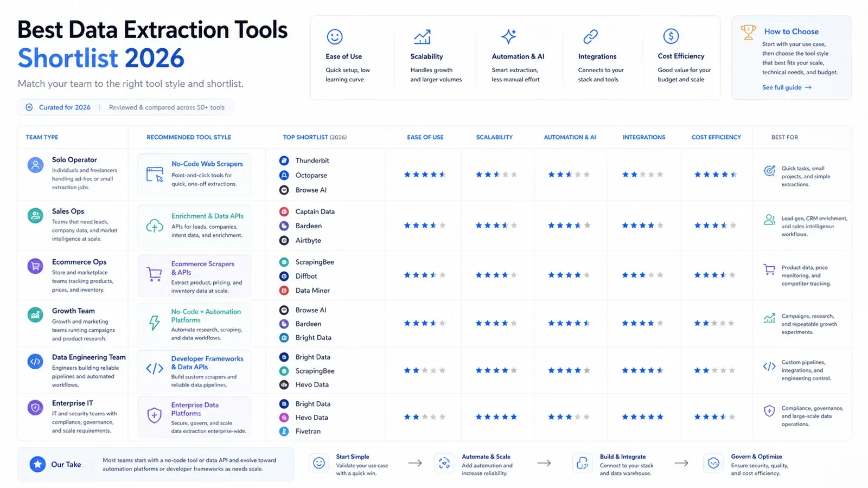Screen dimensions: 868x488
Task: Click the Ease of Use smiley icon
Action: coord(335,37)
